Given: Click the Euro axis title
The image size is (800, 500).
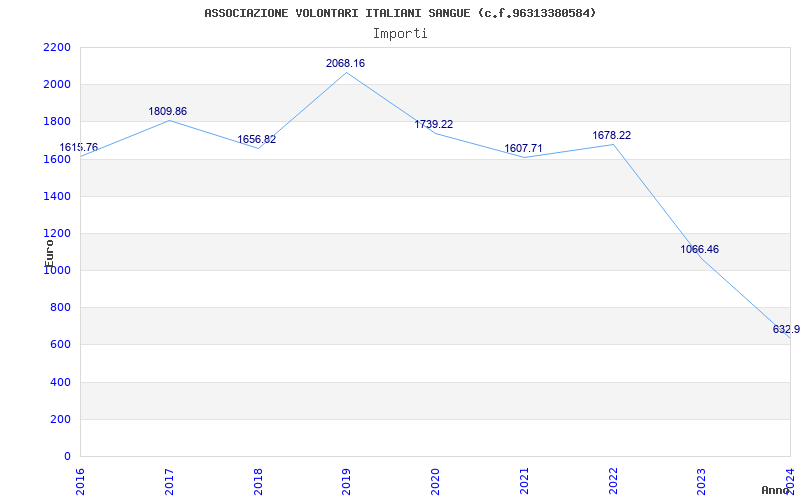Looking at the screenshot, I should pyautogui.click(x=49, y=253).
